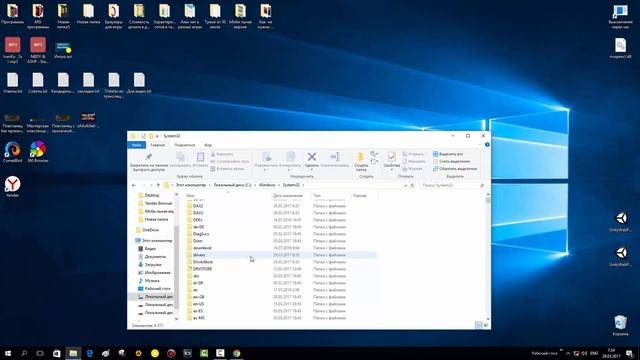Open address bar history dropdown
The height and width of the screenshot is (360, 640).
pyautogui.click(x=405, y=185)
